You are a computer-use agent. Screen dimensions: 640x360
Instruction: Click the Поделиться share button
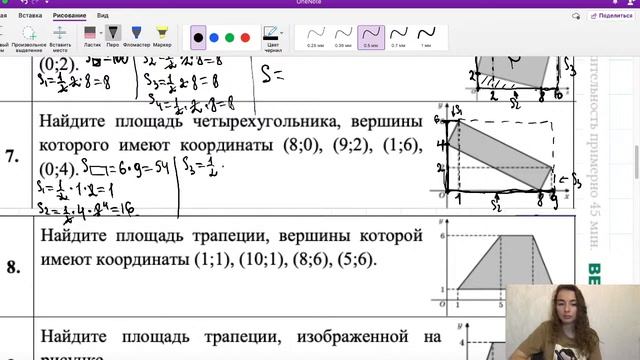coord(612,16)
